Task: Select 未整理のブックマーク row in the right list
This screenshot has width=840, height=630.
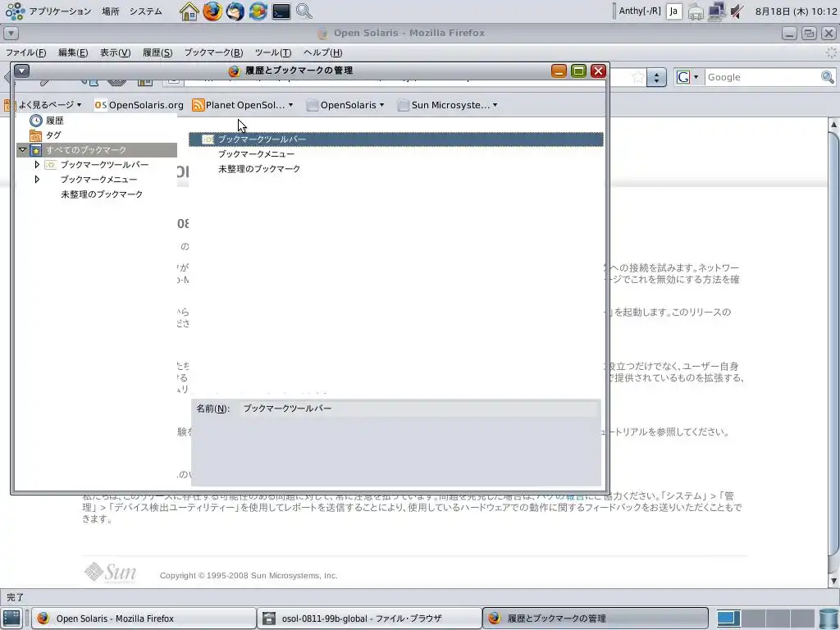Action: tap(396, 169)
